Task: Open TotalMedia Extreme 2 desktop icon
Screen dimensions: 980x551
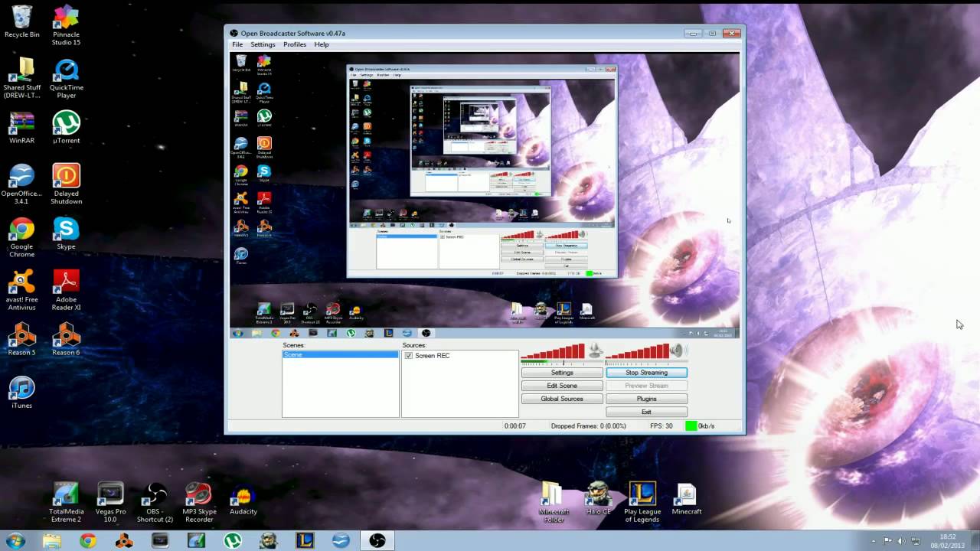Action: coord(66,502)
